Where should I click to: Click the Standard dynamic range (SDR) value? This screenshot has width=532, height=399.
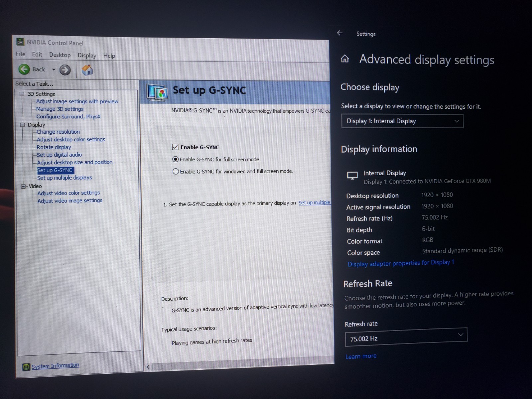[x=462, y=250]
